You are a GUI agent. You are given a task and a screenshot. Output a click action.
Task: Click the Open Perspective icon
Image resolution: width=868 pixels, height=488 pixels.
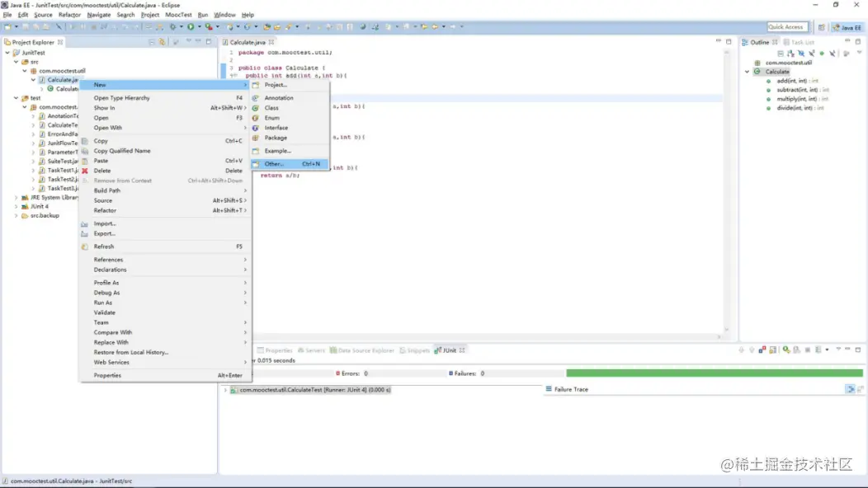822,27
